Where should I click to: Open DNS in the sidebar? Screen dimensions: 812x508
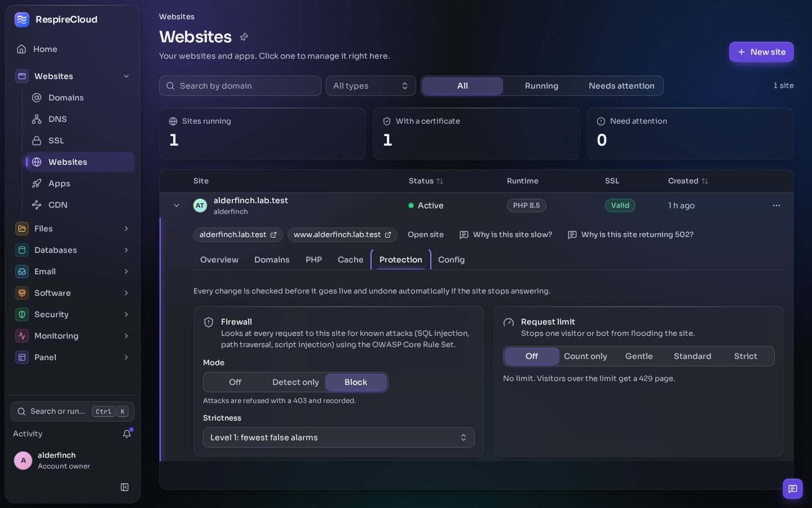[80, 119]
